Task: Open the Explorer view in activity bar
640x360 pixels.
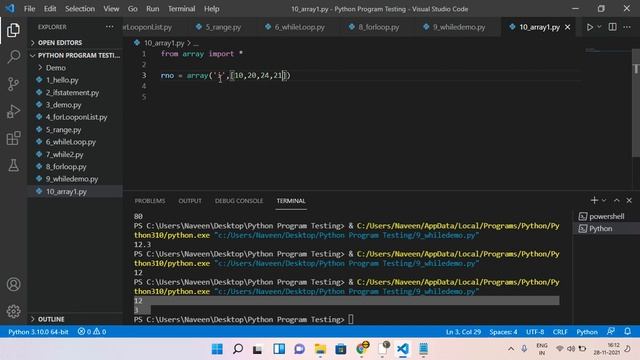Action: 13,30
